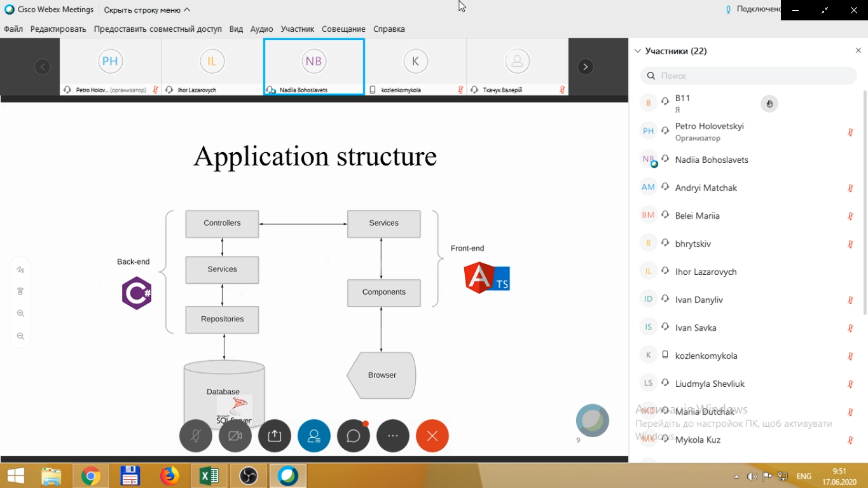868x488 pixels.
Task: Expand the Скрыть строку меню chevron
Action: (186, 10)
